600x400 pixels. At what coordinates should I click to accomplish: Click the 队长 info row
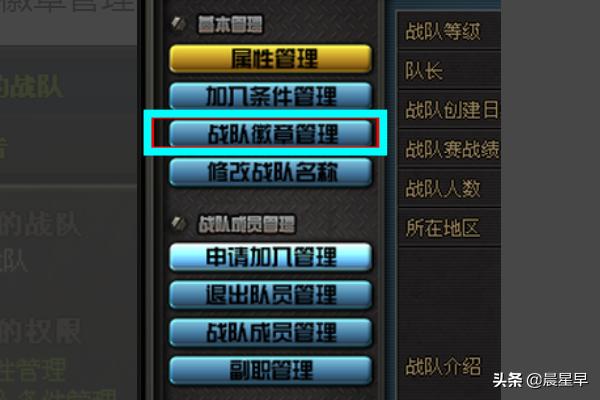click(x=449, y=70)
